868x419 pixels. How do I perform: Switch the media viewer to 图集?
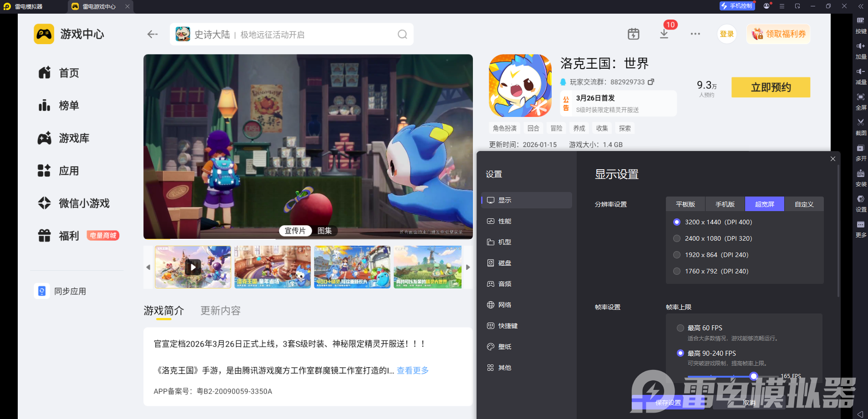(x=325, y=231)
